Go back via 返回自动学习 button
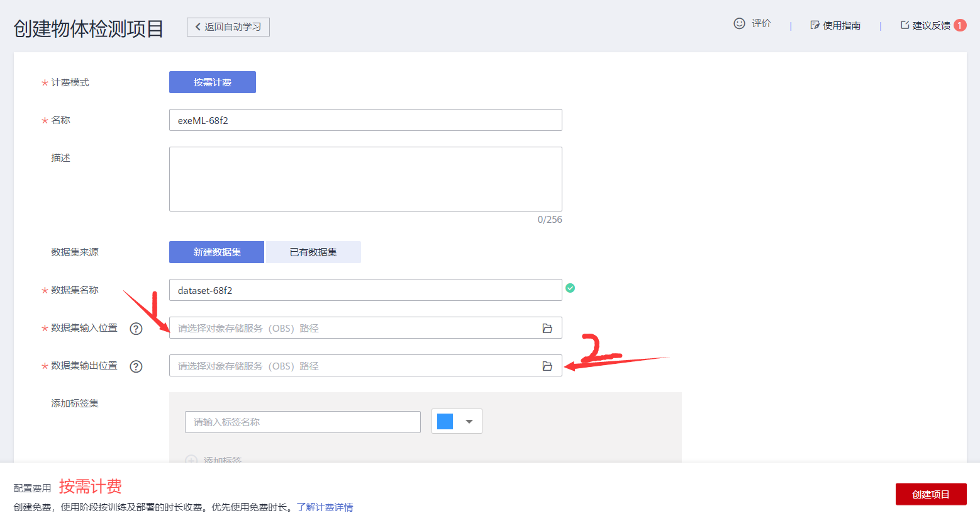The width and height of the screenshot is (980, 525). click(228, 27)
